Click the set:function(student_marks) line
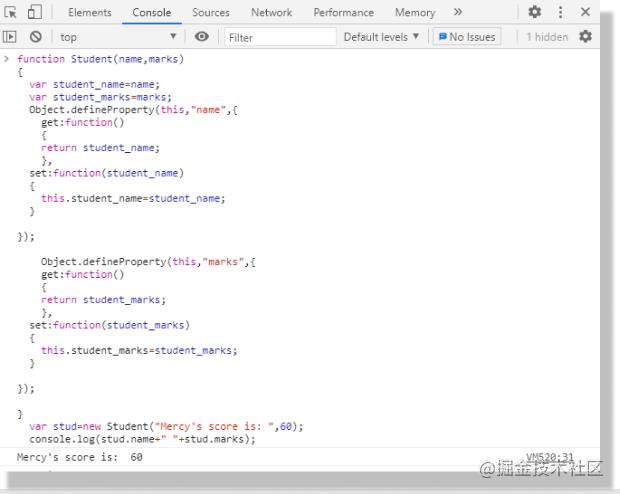 (110, 325)
